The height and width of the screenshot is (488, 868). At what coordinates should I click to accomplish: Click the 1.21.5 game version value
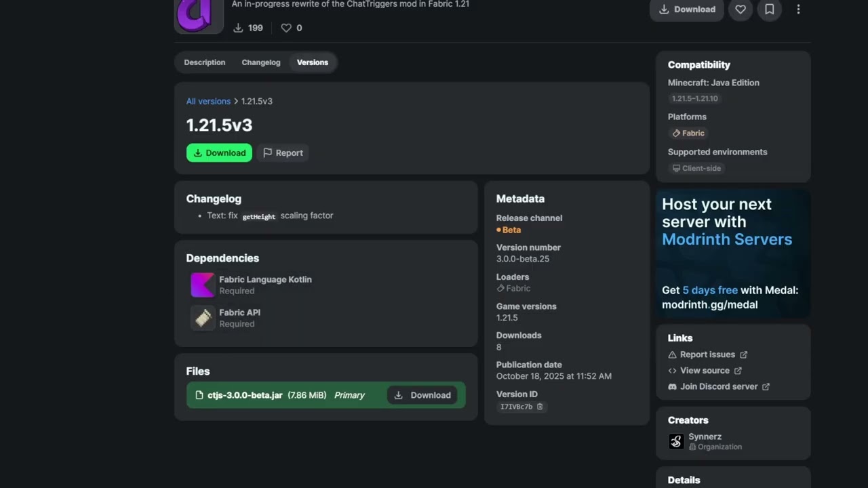[507, 318]
